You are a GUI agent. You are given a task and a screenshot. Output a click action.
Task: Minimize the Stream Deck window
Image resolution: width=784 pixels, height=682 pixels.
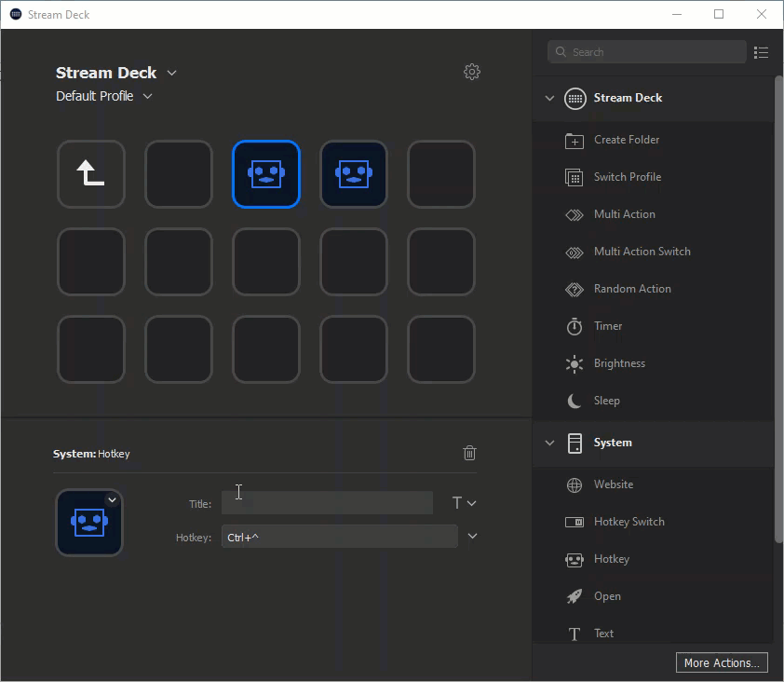click(x=677, y=15)
